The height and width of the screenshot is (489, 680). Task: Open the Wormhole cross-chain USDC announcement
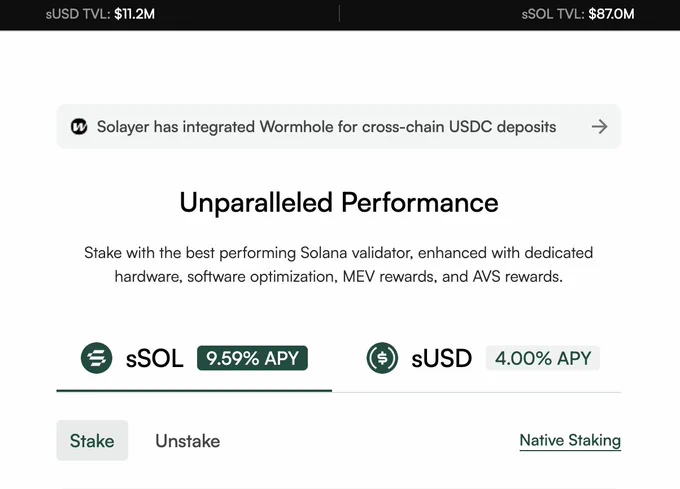[339, 127]
